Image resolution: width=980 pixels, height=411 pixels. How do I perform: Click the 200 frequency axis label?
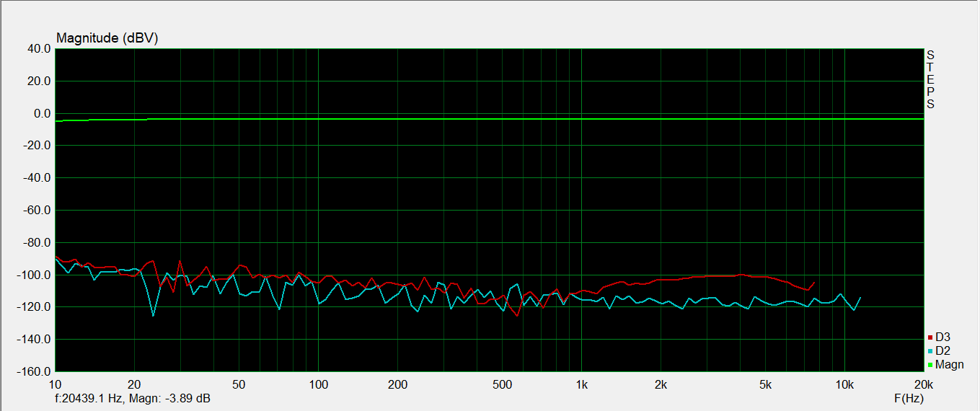(397, 384)
